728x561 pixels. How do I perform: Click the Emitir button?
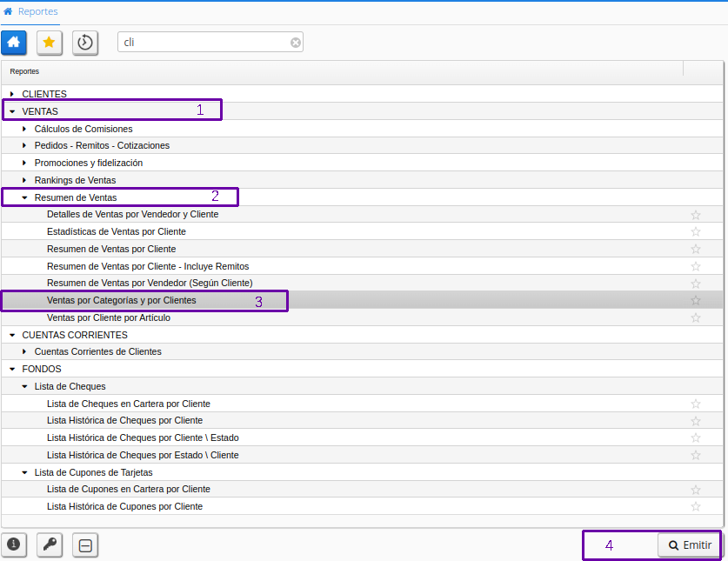(x=690, y=544)
